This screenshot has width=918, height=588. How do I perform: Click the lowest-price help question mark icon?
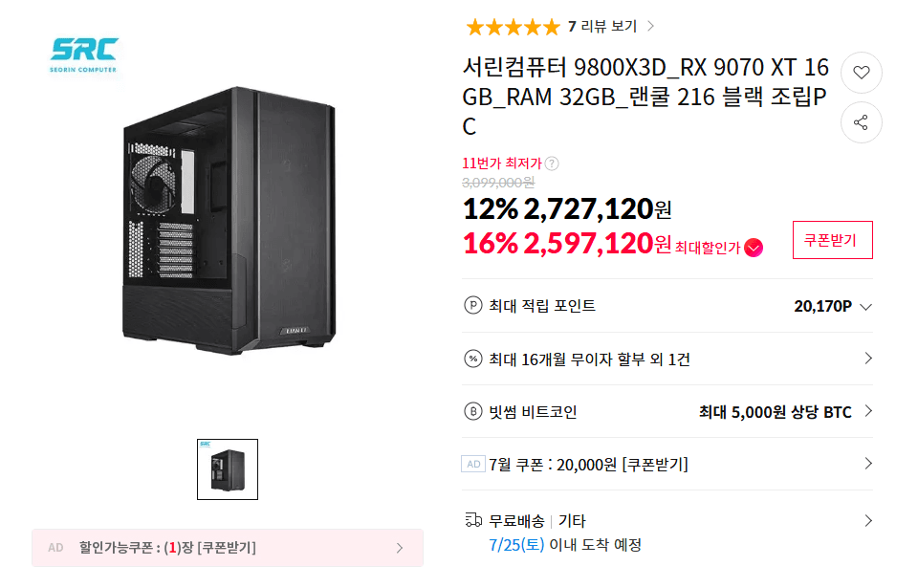552,163
